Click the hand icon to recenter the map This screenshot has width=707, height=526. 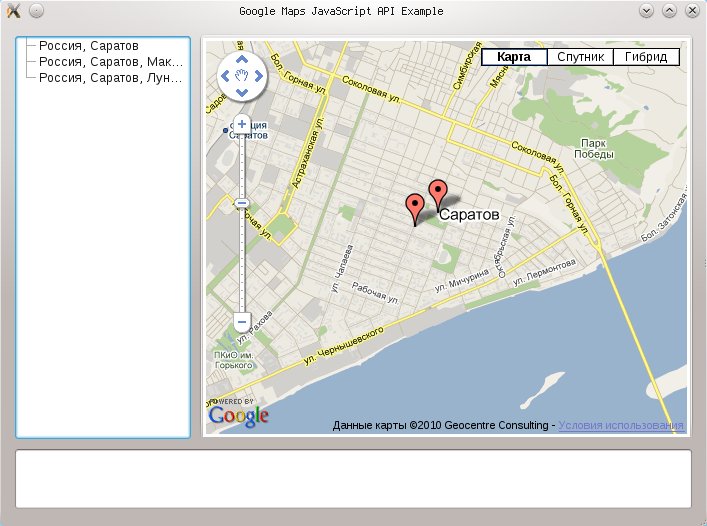tap(242, 76)
